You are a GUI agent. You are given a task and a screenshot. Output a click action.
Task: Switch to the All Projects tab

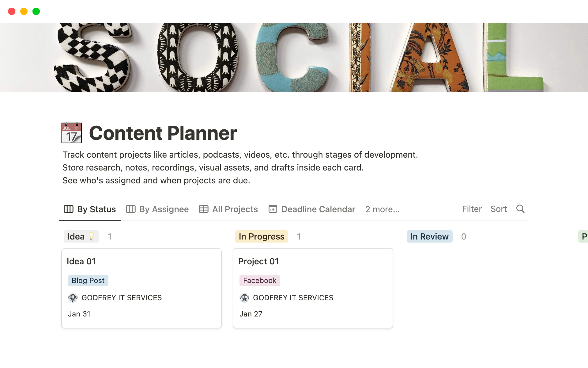234,209
